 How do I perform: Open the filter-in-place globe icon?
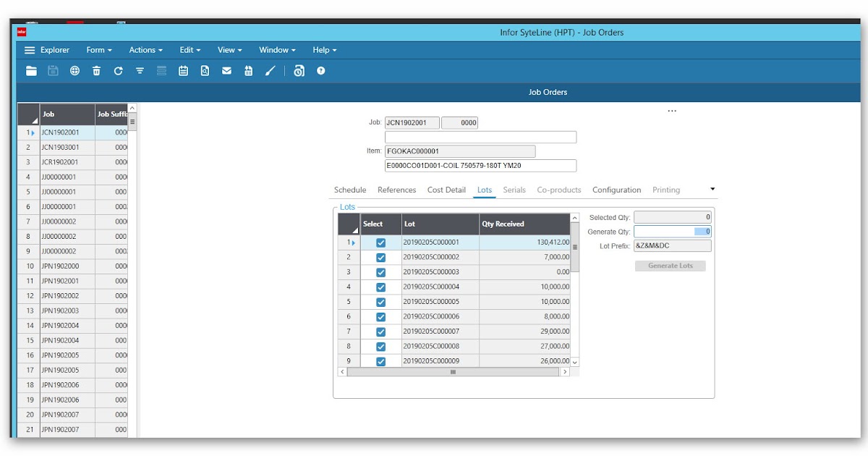click(x=74, y=70)
